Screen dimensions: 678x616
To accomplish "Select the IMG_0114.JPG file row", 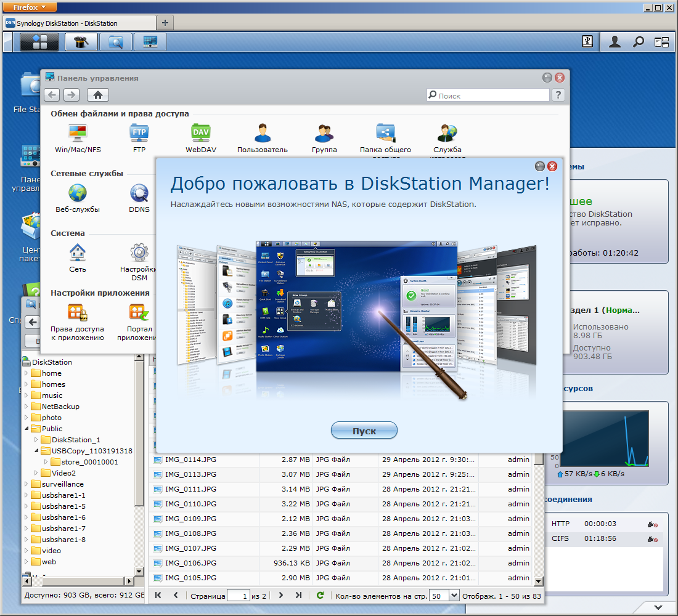I will [x=190, y=460].
